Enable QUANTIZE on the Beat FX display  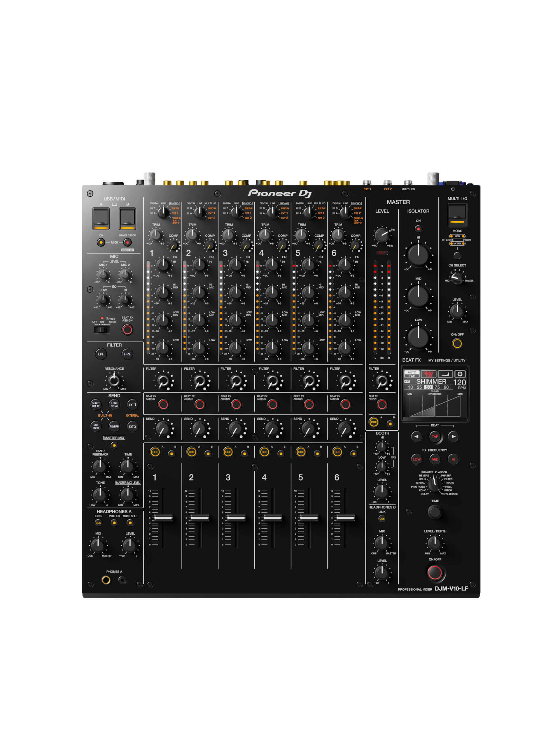pyautogui.click(x=429, y=374)
